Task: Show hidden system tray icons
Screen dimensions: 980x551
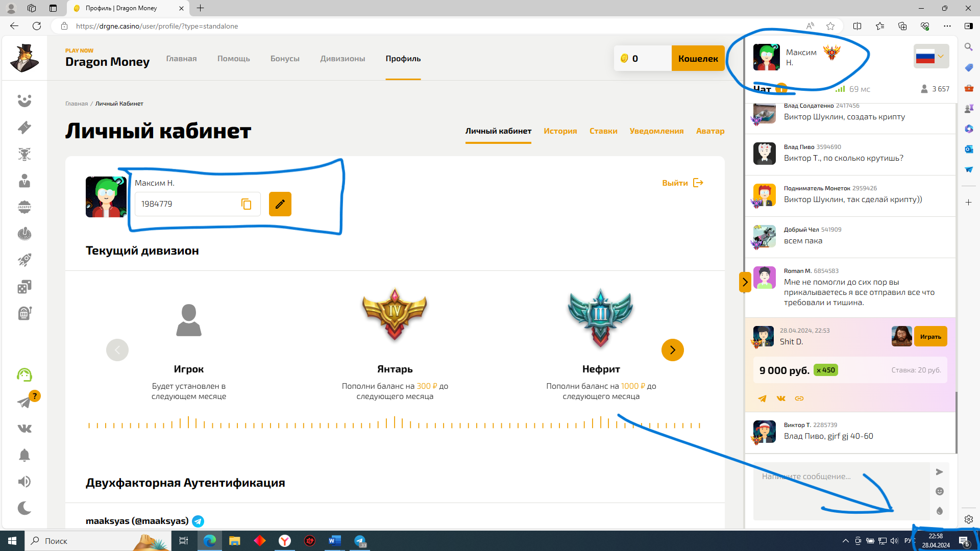Action: [845, 541]
